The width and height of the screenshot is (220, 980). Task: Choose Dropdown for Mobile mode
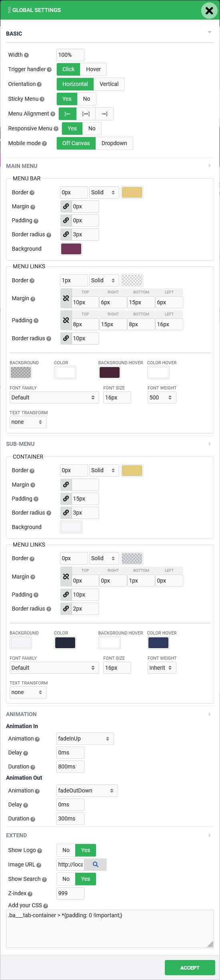tap(114, 143)
